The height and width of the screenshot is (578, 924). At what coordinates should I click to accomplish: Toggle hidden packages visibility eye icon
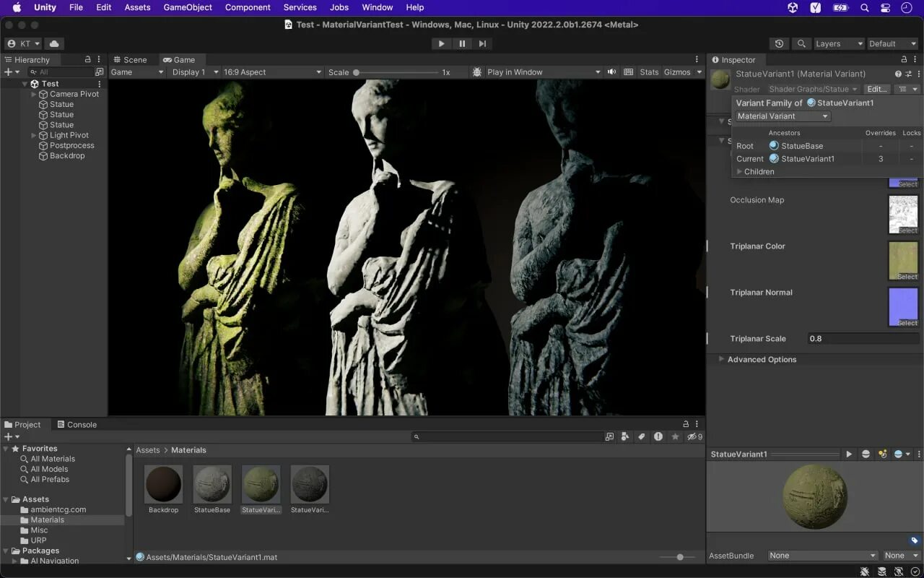pos(694,437)
